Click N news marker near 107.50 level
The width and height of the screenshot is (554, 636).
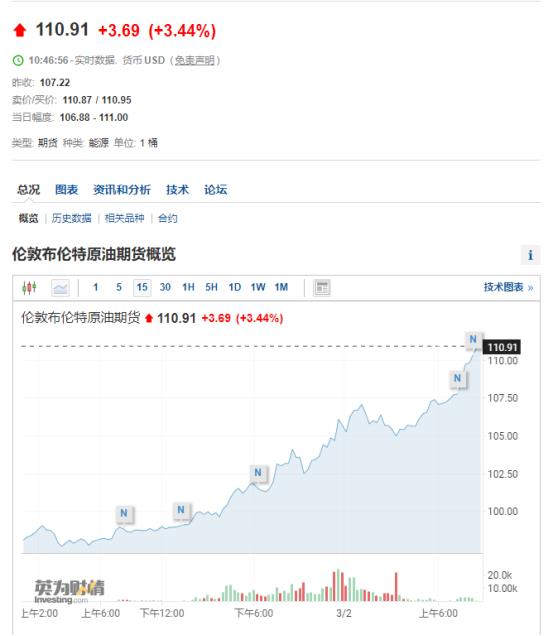click(457, 378)
